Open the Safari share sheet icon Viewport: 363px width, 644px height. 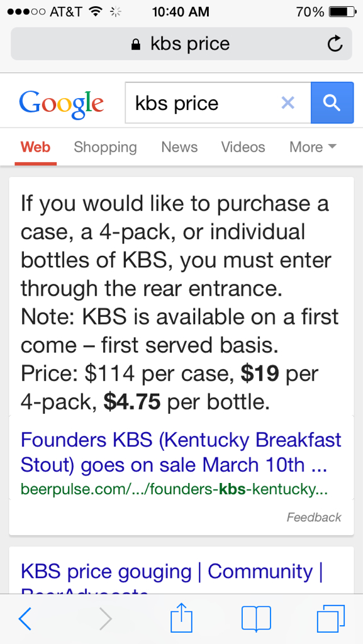pos(181,617)
